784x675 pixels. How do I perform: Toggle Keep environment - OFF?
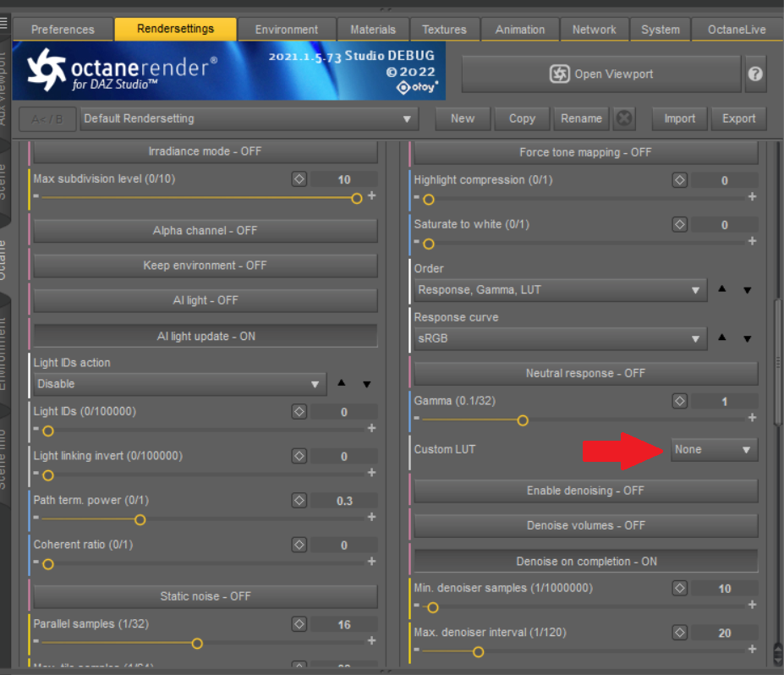(x=206, y=266)
